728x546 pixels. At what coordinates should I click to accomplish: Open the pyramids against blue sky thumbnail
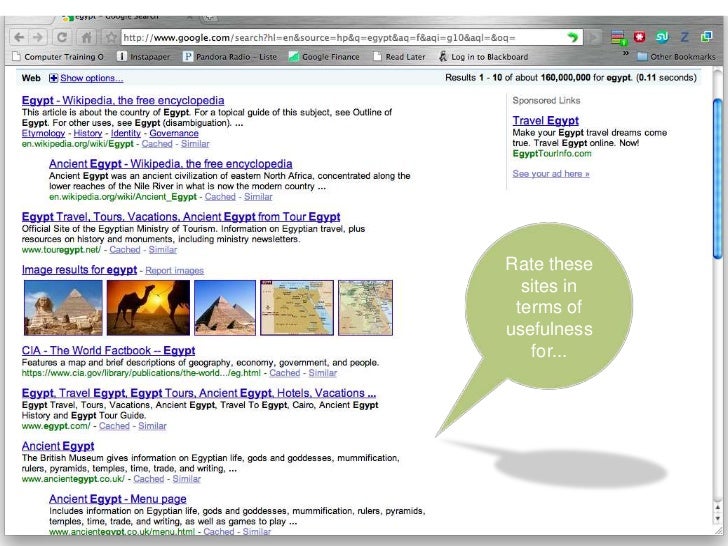click(225, 308)
